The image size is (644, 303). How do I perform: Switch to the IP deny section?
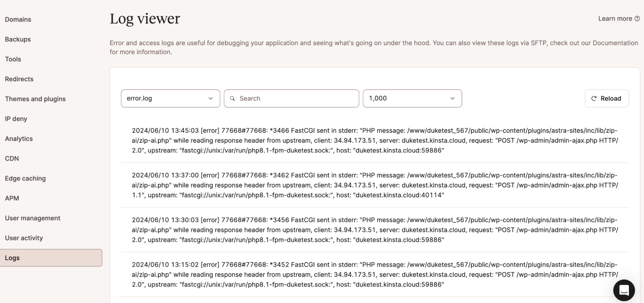click(x=16, y=119)
